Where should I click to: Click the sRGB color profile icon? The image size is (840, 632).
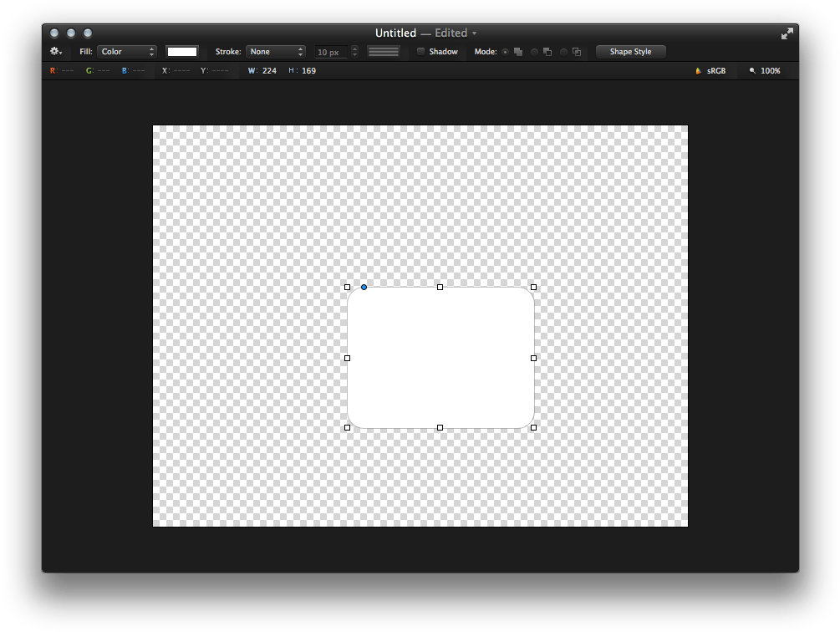pyautogui.click(x=699, y=71)
